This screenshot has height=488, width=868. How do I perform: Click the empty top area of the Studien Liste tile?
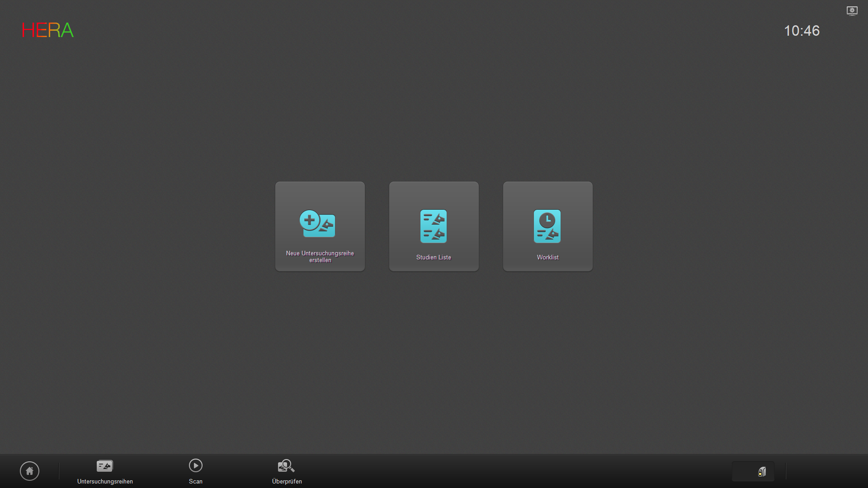pyautogui.click(x=434, y=194)
